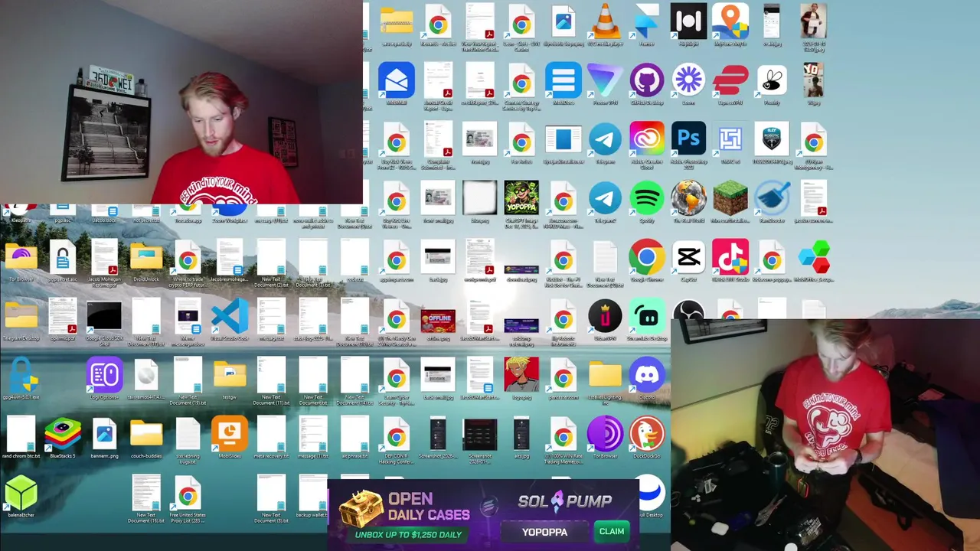Select the bannerrr.png image file
The image size is (980, 551).
[104, 435]
